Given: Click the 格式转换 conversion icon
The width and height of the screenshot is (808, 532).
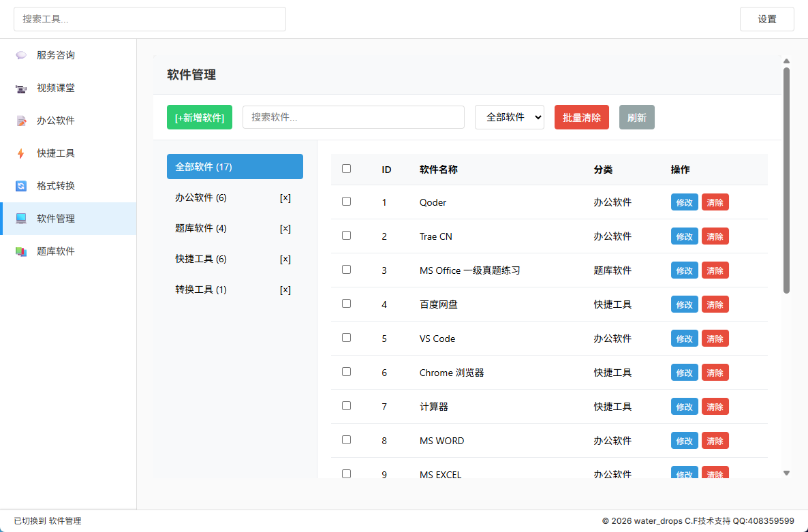Looking at the screenshot, I should [20, 186].
